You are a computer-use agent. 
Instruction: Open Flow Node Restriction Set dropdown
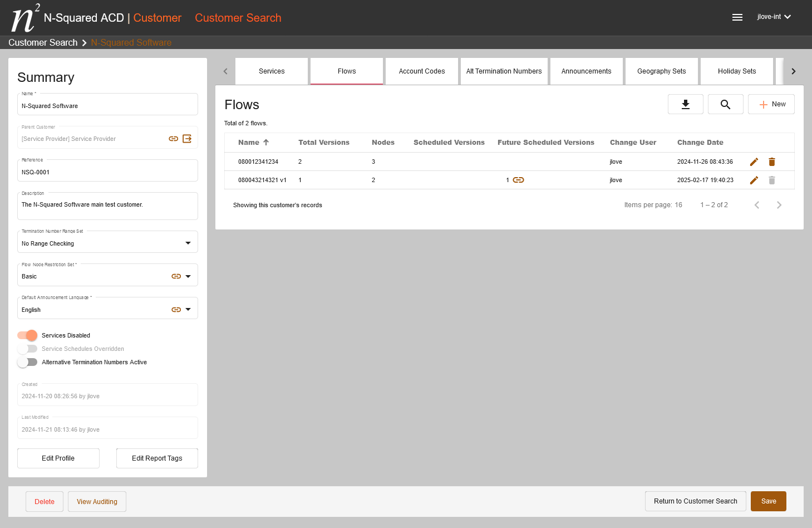click(188, 276)
